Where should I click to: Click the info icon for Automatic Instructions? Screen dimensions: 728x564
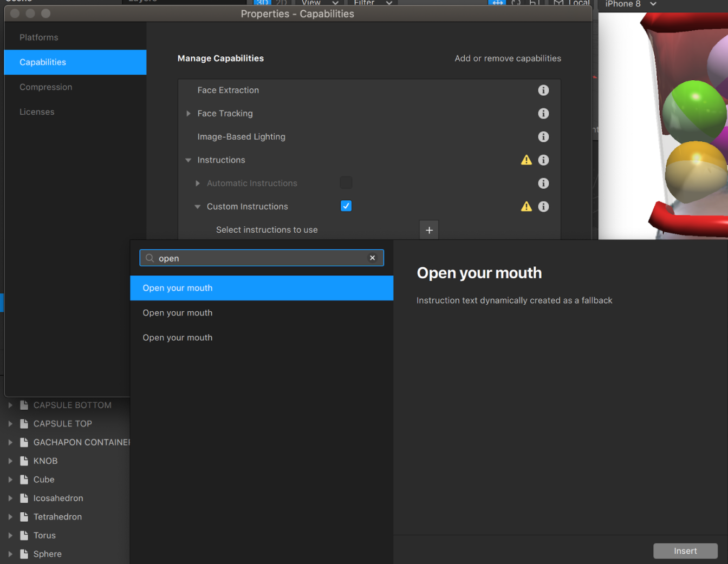coord(543,183)
